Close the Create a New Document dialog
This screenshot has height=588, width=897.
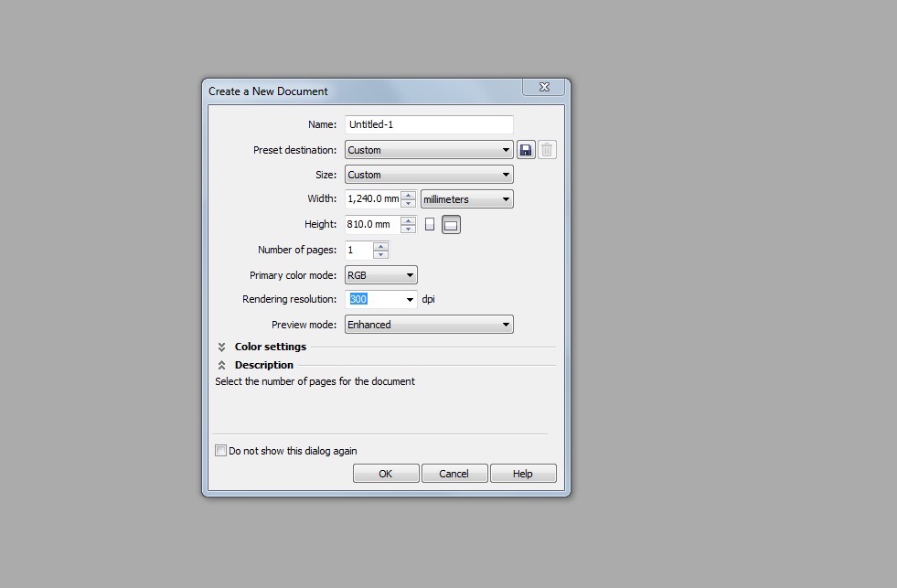[x=543, y=87]
